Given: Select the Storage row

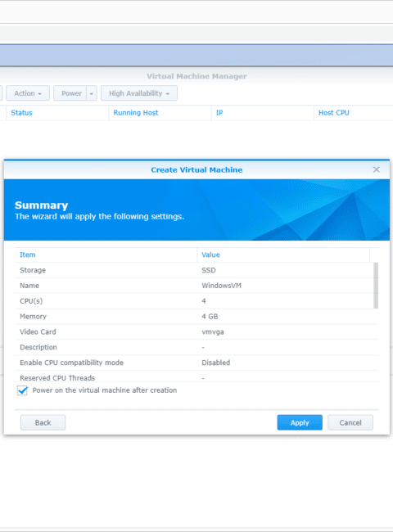Looking at the screenshot, I should point(194,270).
